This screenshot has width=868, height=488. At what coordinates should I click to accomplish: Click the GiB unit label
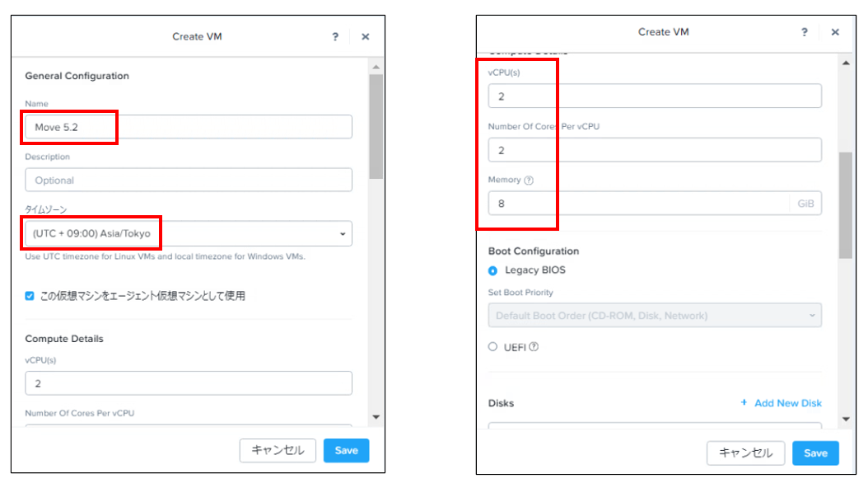(x=805, y=204)
